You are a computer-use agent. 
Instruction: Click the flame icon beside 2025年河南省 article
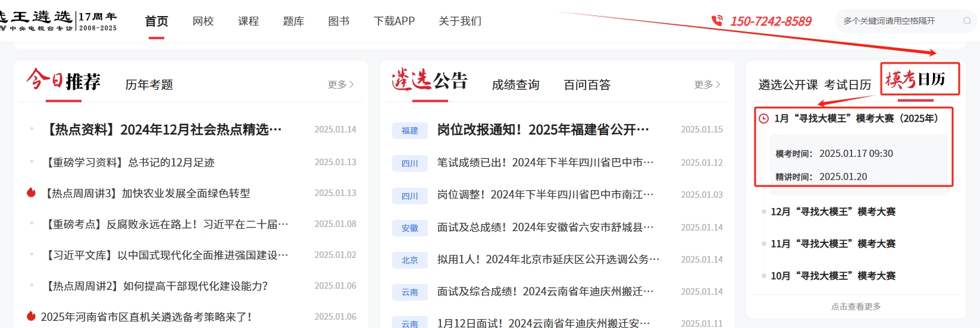[32, 316]
